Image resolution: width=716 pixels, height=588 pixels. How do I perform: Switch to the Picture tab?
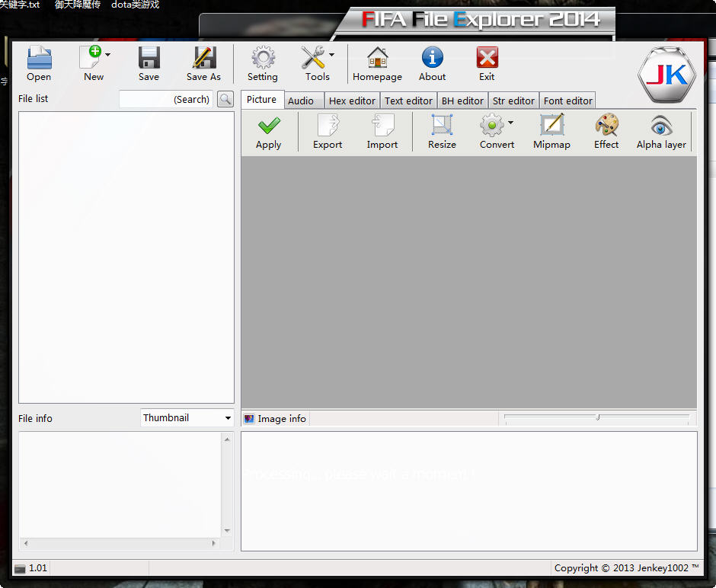point(262,100)
